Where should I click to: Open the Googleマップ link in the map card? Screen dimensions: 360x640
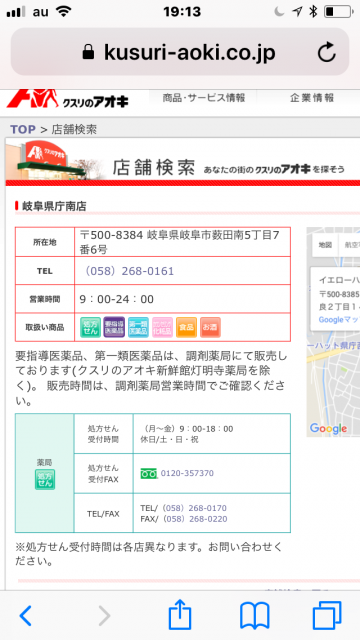point(339,319)
